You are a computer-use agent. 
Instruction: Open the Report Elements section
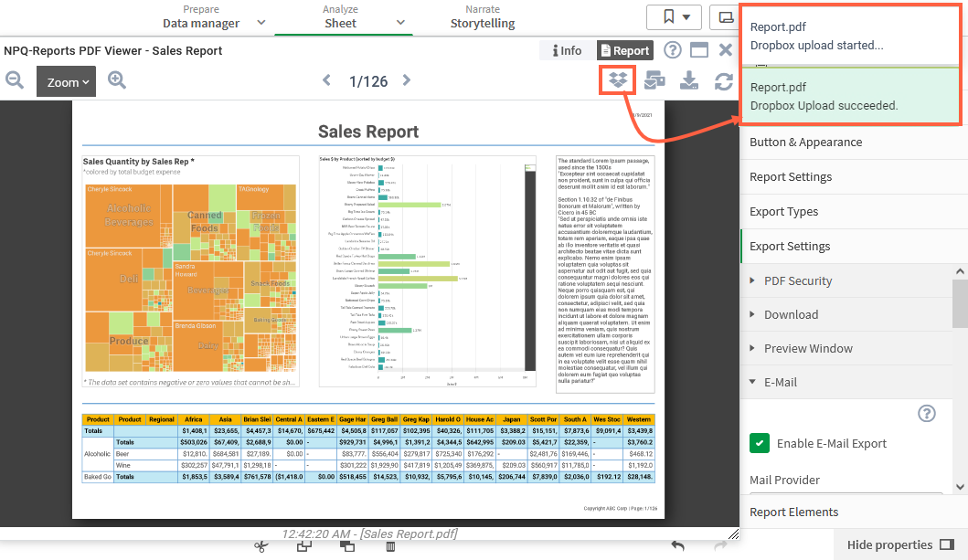click(854, 512)
